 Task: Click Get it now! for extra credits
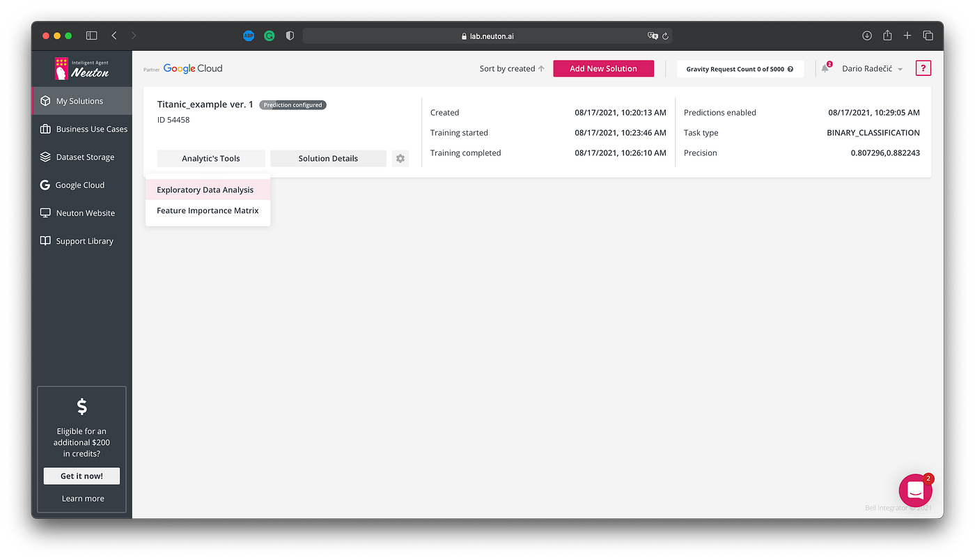[x=81, y=476]
